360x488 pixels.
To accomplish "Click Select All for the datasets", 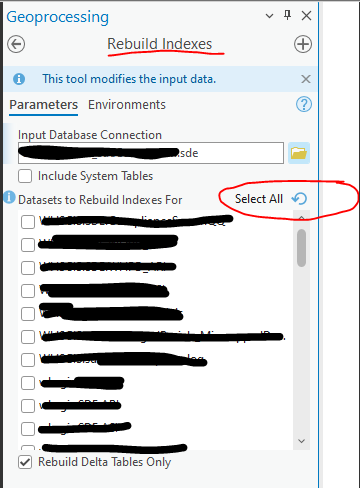I will click(259, 199).
